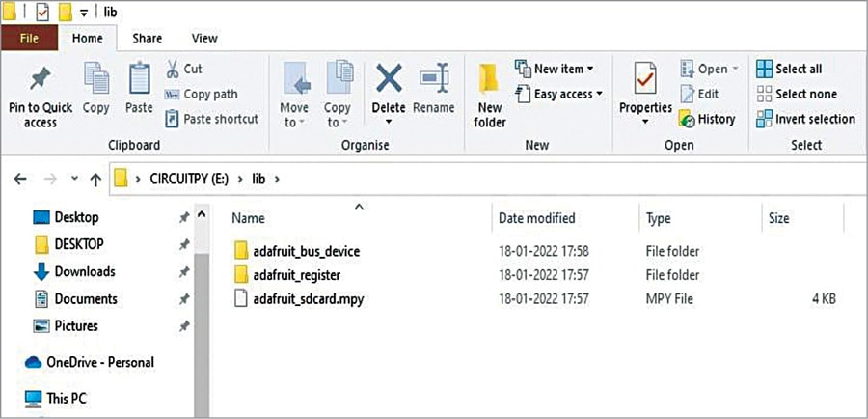Expand the Easy access dropdown
The height and width of the screenshot is (419, 868).
pos(558,94)
